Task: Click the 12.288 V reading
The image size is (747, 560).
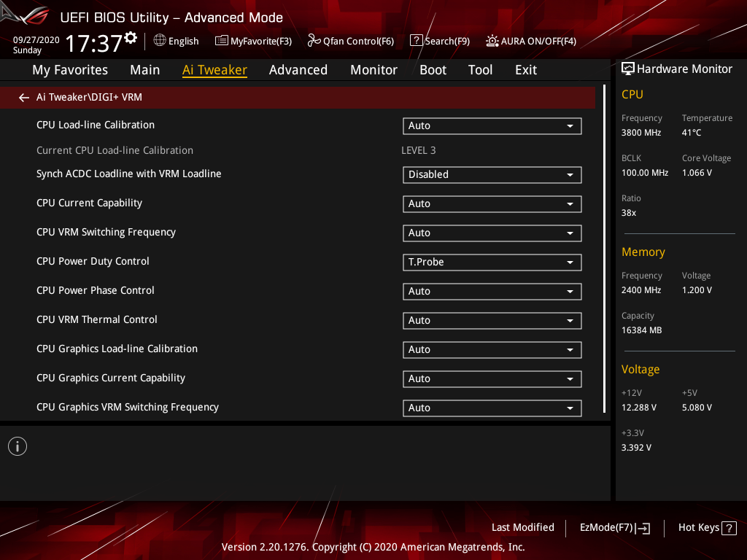Action: pyautogui.click(x=639, y=408)
